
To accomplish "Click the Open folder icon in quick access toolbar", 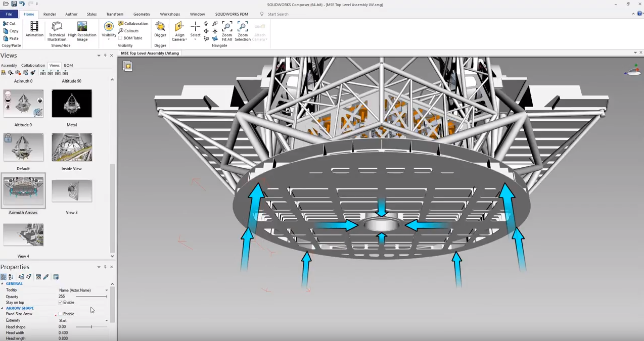I will click(6, 4).
